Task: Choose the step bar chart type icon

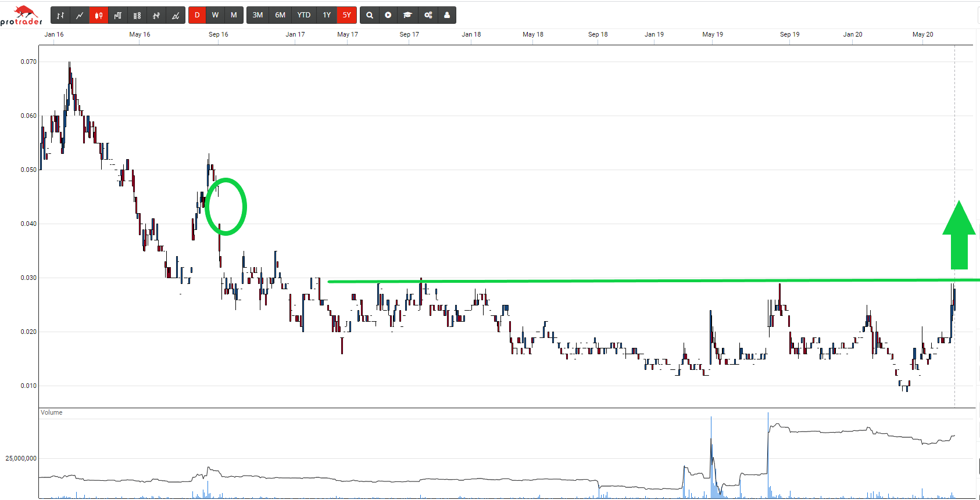Action: pos(118,15)
